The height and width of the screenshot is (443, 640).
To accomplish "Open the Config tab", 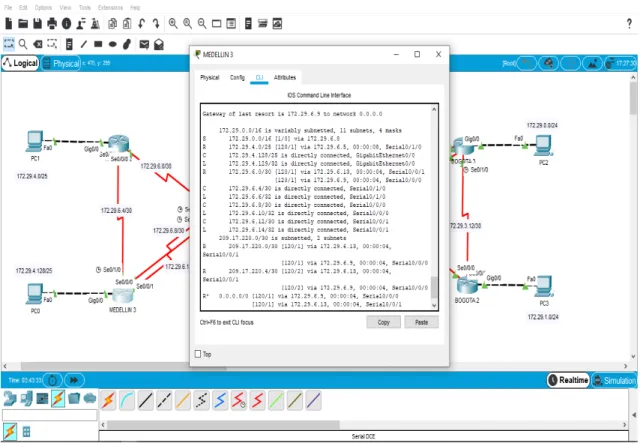I will click(x=237, y=78).
